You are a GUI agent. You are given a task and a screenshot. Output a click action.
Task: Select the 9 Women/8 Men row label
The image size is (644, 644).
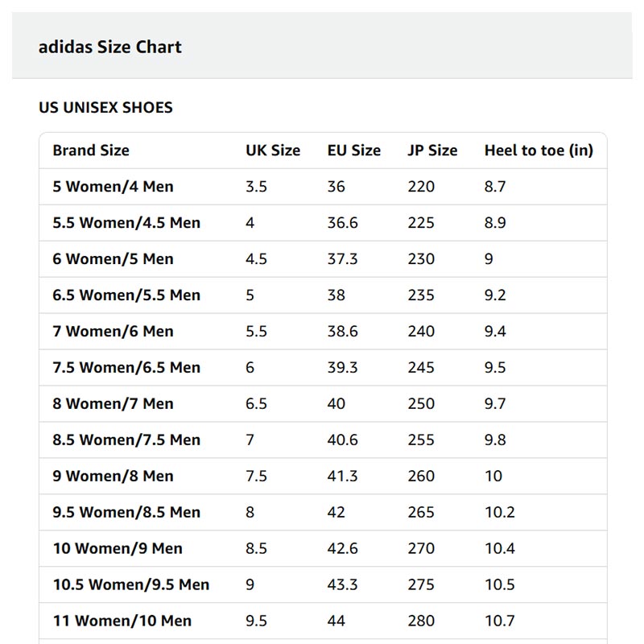point(114,477)
